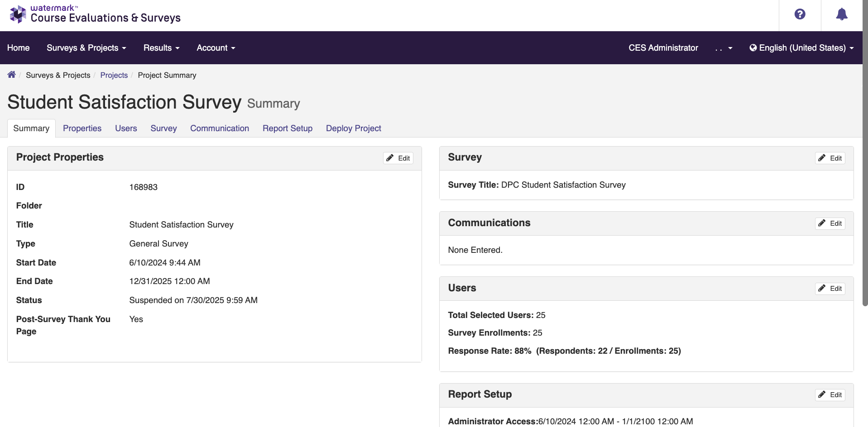Expand the Results dropdown menu
The height and width of the screenshot is (427, 868).
tap(161, 48)
